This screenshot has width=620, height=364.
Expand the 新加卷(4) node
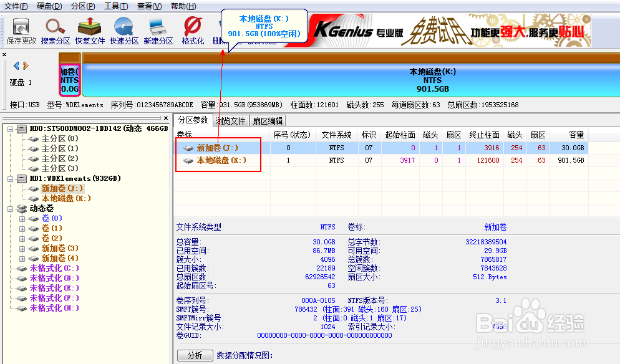22,259
